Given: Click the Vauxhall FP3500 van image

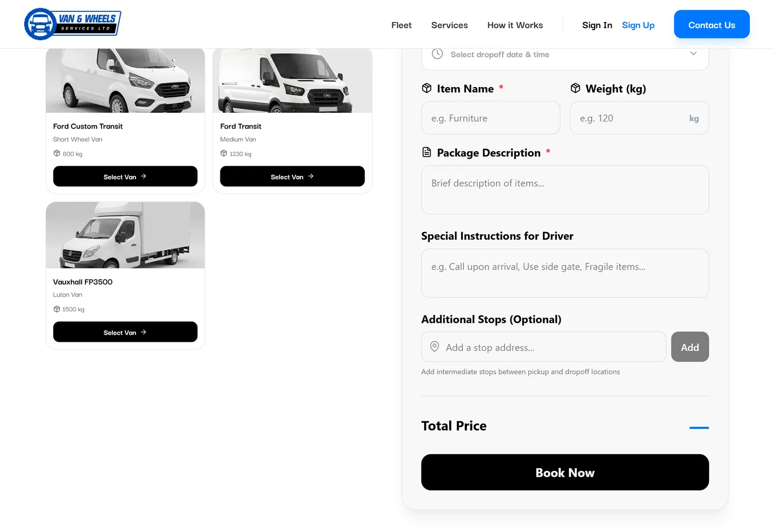Looking at the screenshot, I should pos(125,235).
